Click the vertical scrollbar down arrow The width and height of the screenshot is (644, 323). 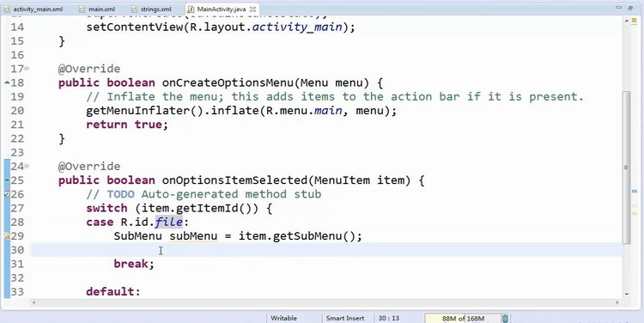[627, 294]
